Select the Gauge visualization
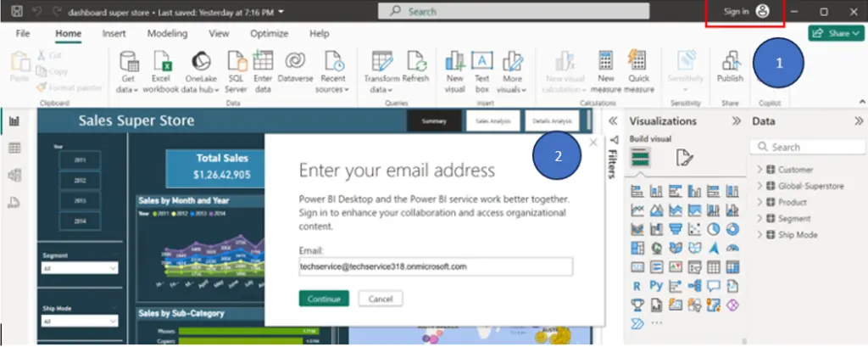Viewport: 868px width, 347px height. tap(732, 248)
